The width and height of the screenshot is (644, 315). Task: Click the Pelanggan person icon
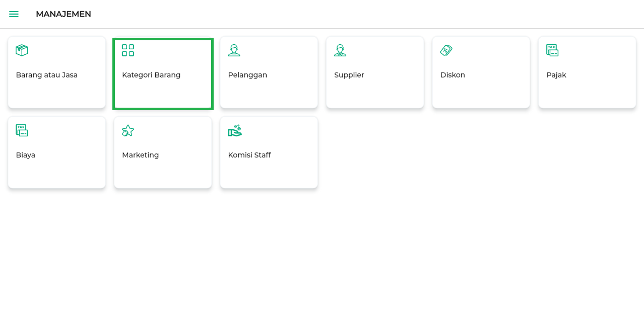tap(234, 50)
